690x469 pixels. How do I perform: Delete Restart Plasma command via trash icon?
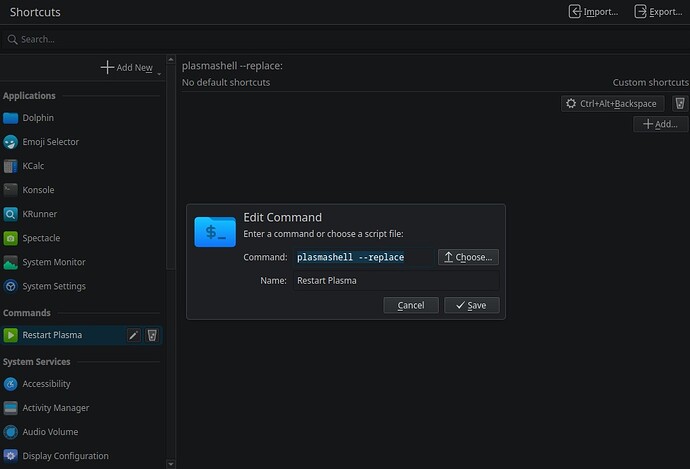click(152, 335)
